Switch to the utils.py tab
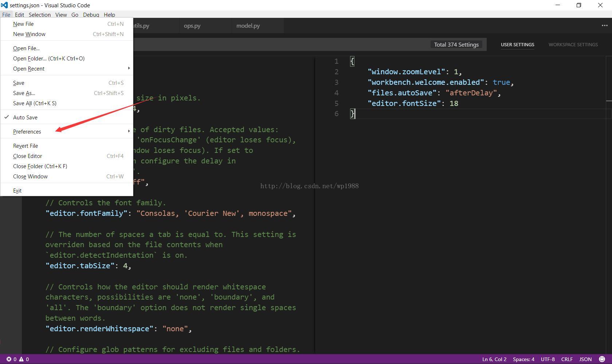The height and width of the screenshot is (364, 612). tap(156, 25)
